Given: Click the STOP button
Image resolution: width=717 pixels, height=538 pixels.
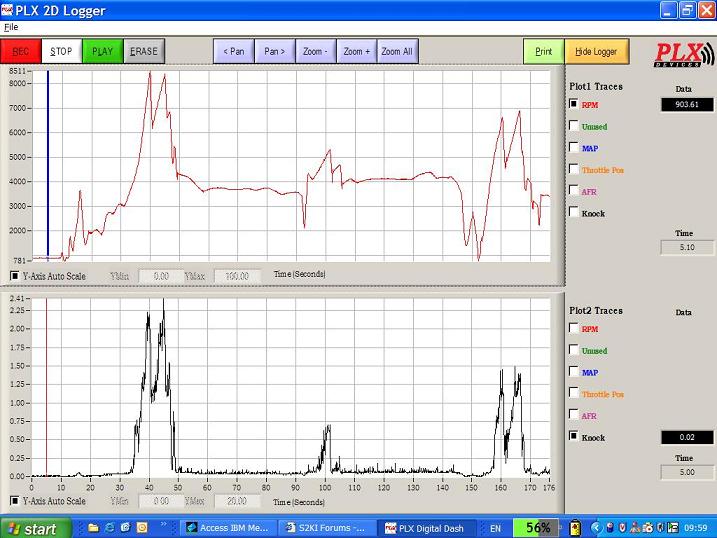Looking at the screenshot, I should point(62,51).
